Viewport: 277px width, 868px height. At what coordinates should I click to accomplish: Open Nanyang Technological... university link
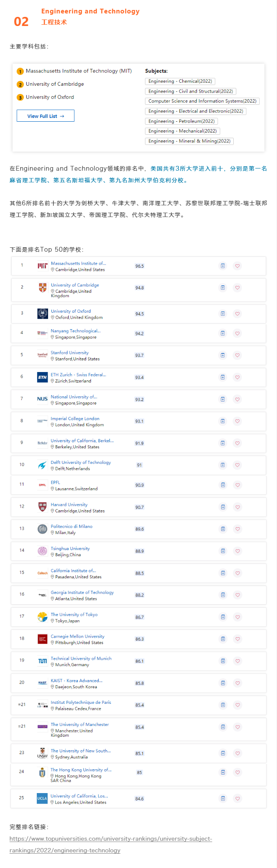tap(76, 331)
